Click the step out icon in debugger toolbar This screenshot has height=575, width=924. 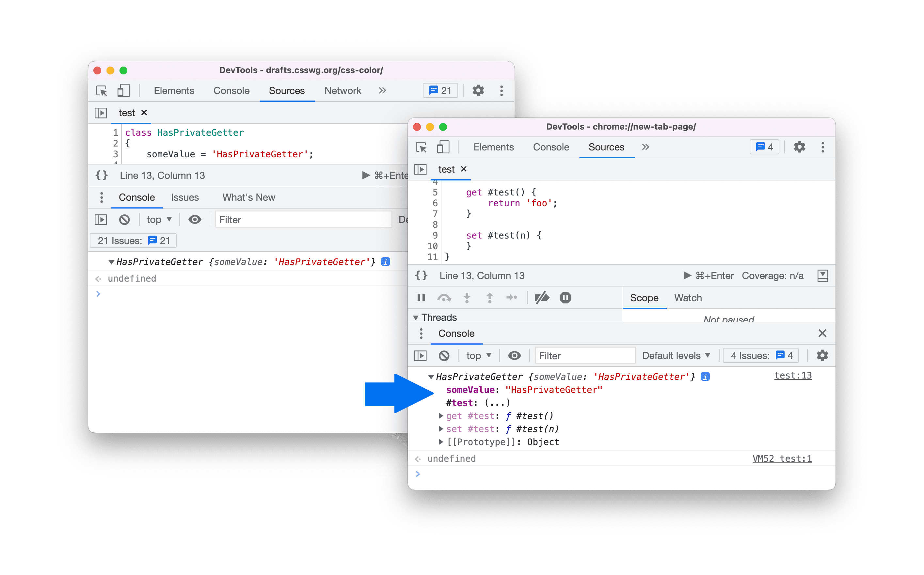click(x=488, y=298)
